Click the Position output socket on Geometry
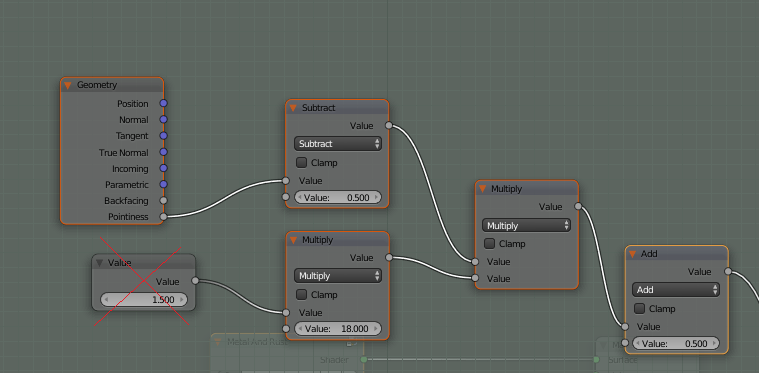Image resolution: width=759 pixels, height=373 pixels. point(164,104)
